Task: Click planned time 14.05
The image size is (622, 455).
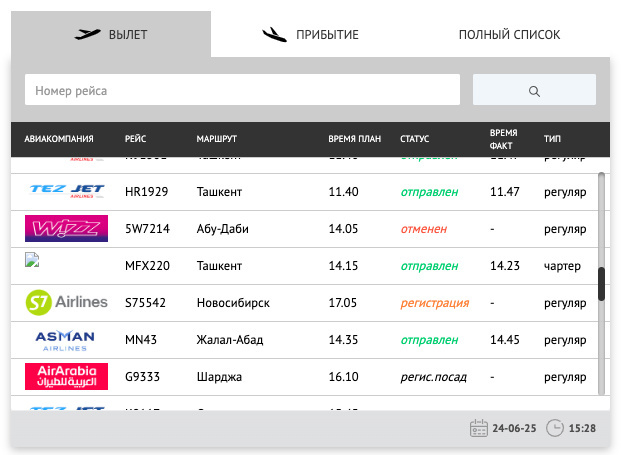Action: tap(343, 229)
